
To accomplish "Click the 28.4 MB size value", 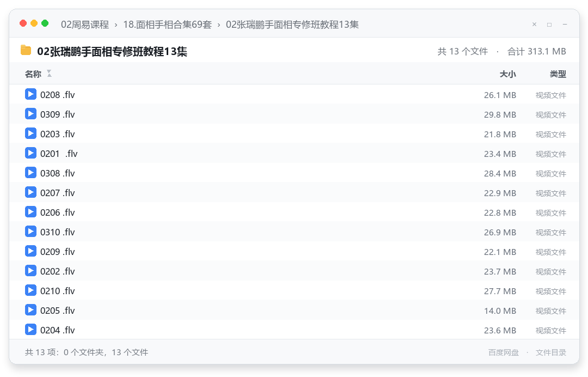I will pyautogui.click(x=500, y=174).
